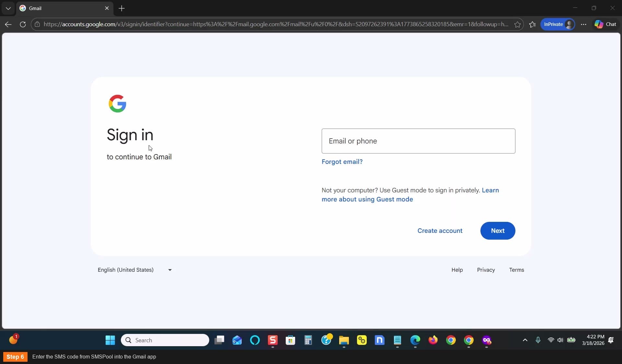
Task: Launch Outlook from the taskbar
Action: point(237,340)
